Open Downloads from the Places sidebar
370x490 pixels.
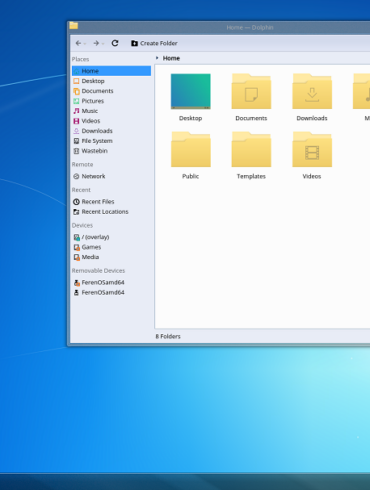(111, 131)
